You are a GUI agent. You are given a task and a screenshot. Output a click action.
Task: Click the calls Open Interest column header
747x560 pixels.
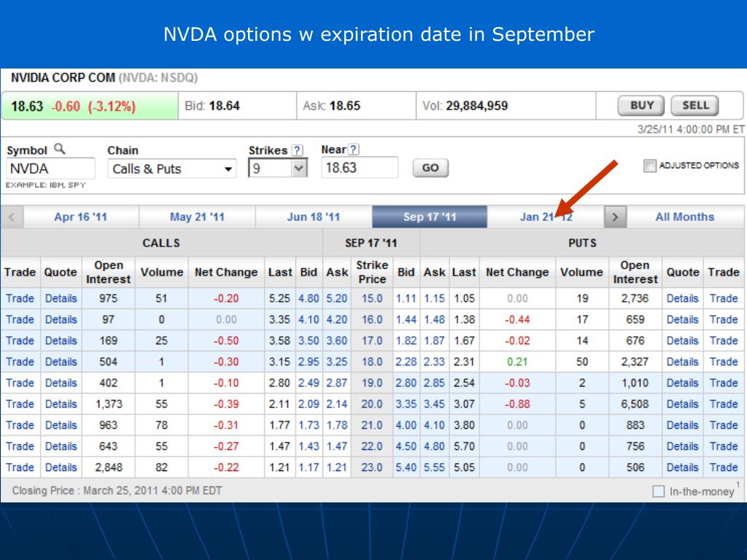(109, 272)
